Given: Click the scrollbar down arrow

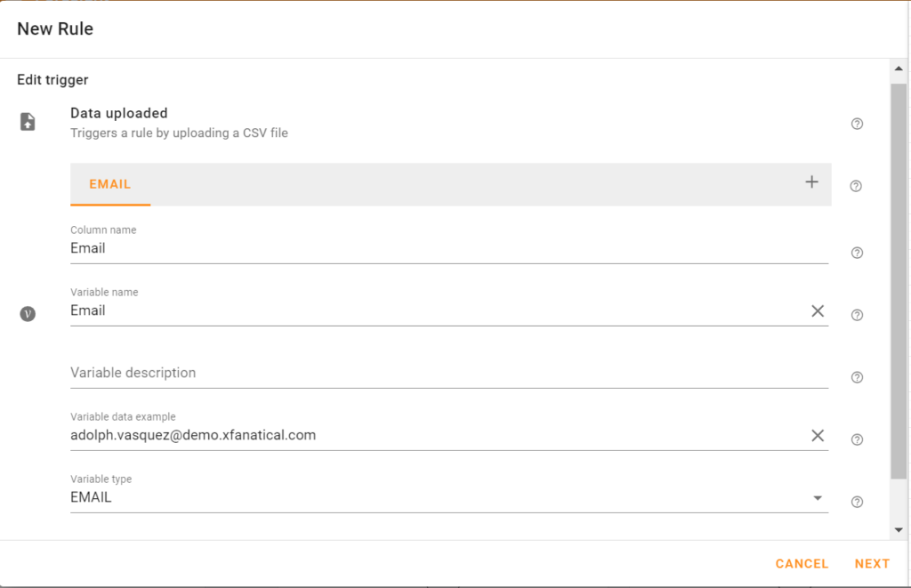Looking at the screenshot, I should [898, 528].
